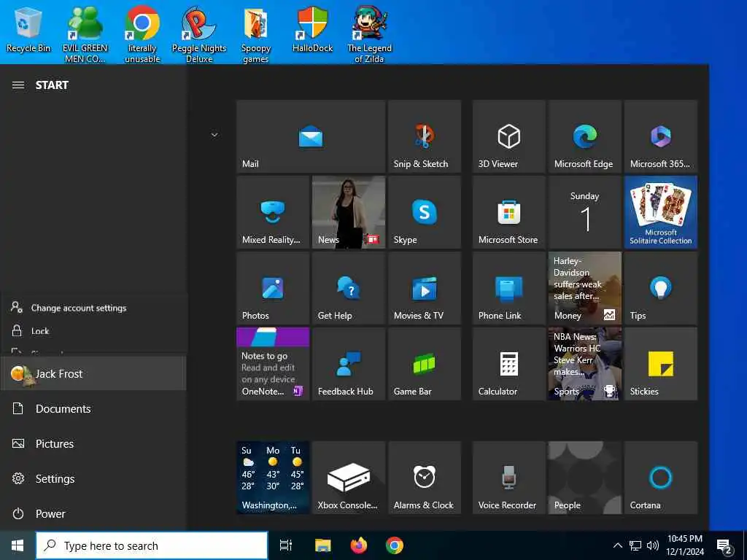
Task: Open Pictures from Start sidebar
Action: 93,443
